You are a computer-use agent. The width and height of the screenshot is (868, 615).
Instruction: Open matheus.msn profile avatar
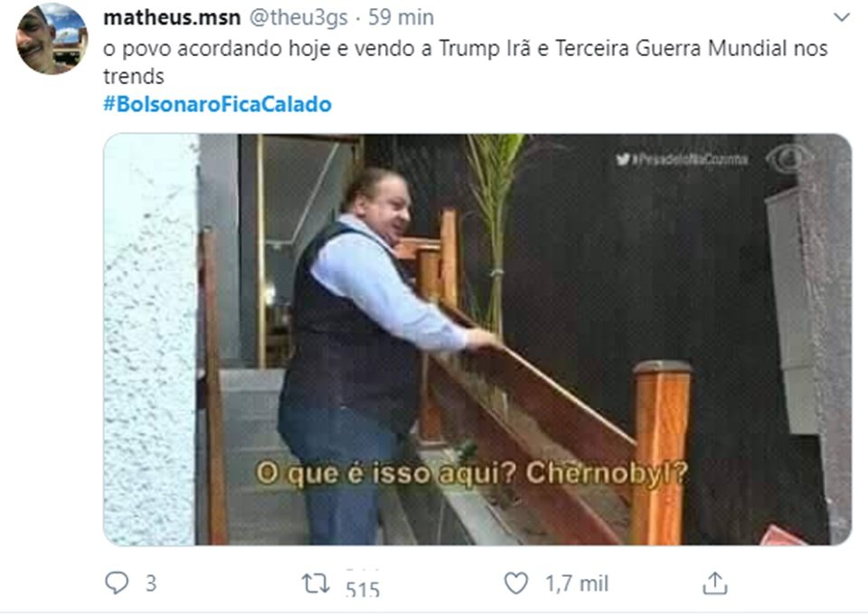coord(52,39)
